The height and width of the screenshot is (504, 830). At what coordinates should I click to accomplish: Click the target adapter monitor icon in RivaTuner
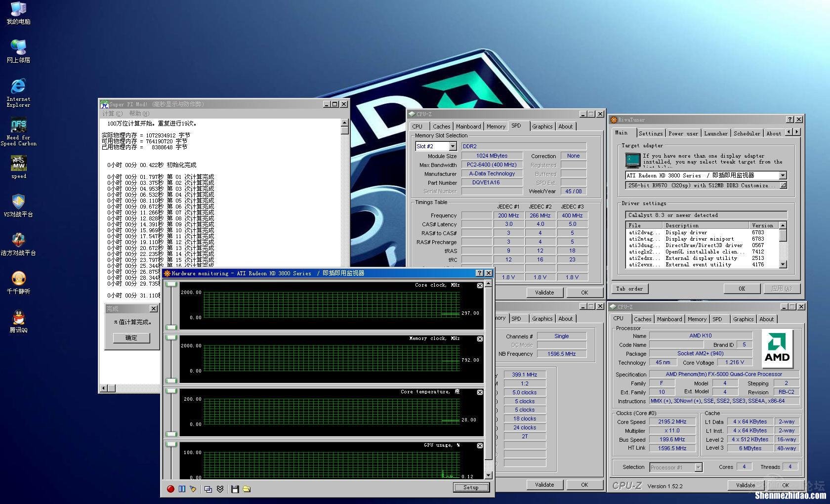[633, 160]
